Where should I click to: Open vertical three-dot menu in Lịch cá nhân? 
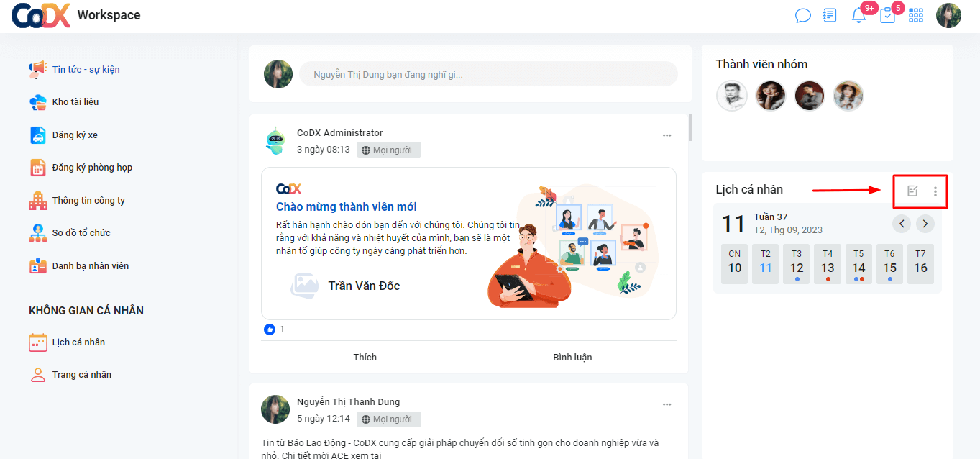(935, 191)
